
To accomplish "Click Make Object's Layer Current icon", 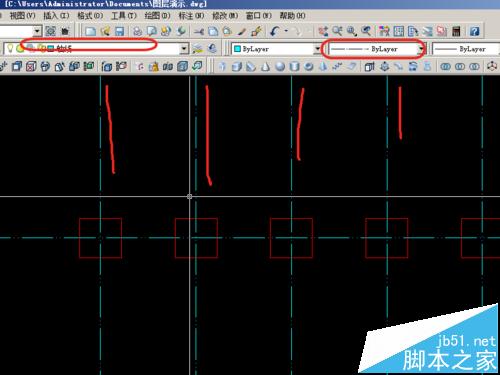I will 197,49.
